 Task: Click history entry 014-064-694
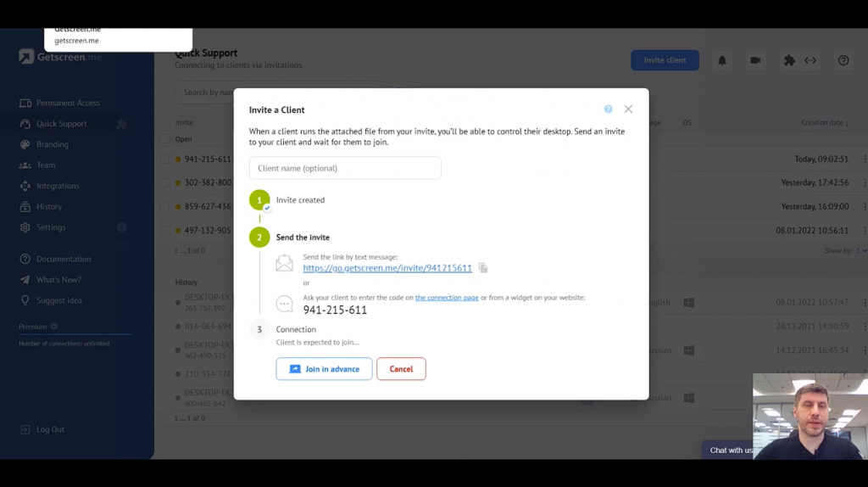click(208, 327)
